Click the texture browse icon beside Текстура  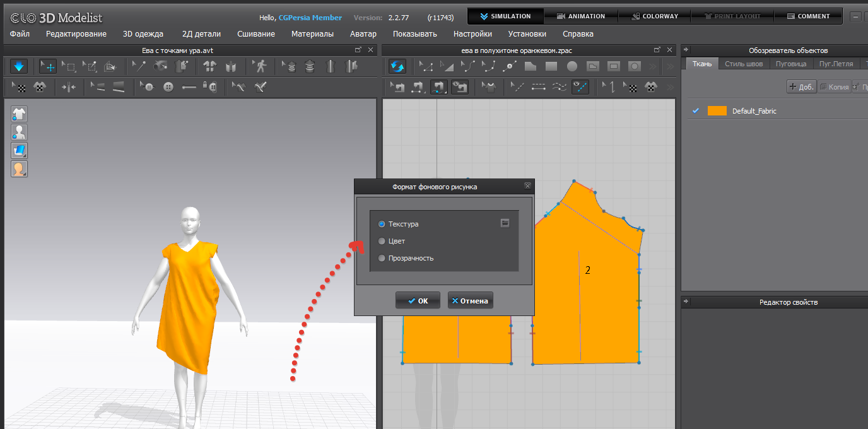[505, 223]
